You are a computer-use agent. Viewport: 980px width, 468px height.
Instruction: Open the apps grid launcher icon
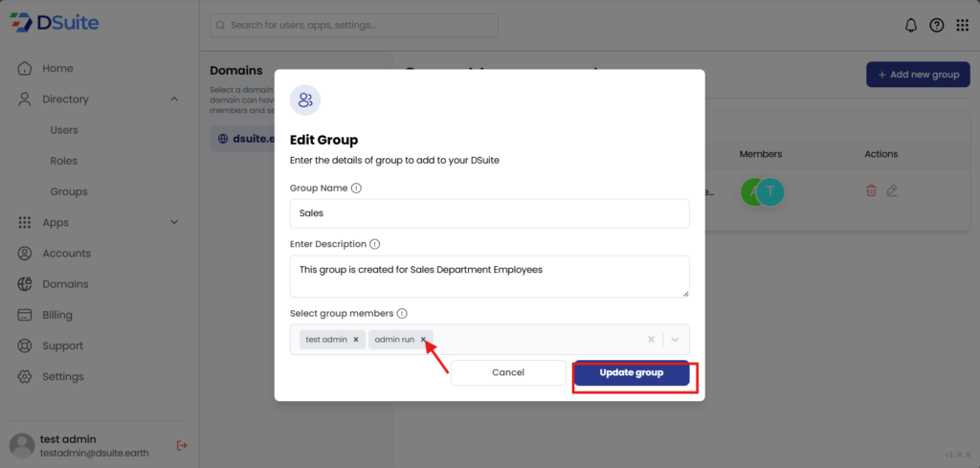(962, 25)
